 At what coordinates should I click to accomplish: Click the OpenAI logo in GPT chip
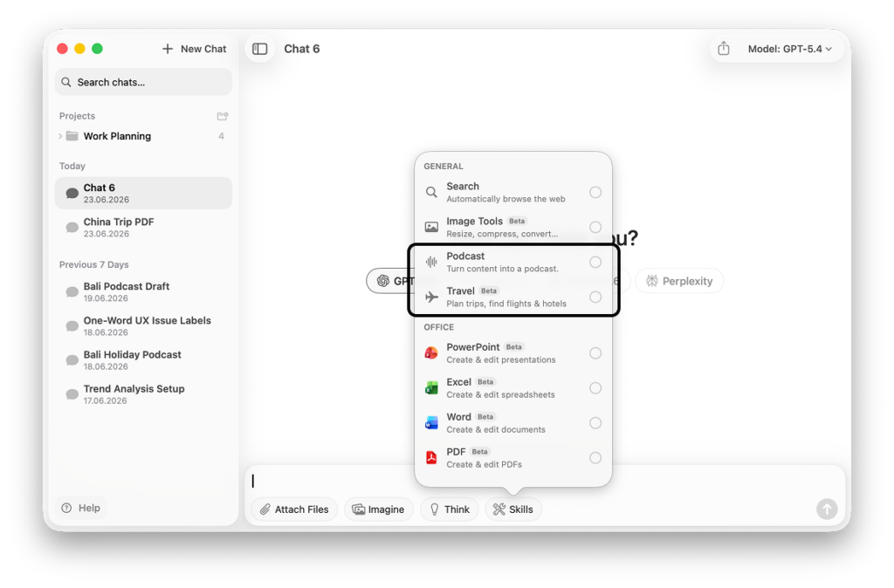tap(383, 281)
